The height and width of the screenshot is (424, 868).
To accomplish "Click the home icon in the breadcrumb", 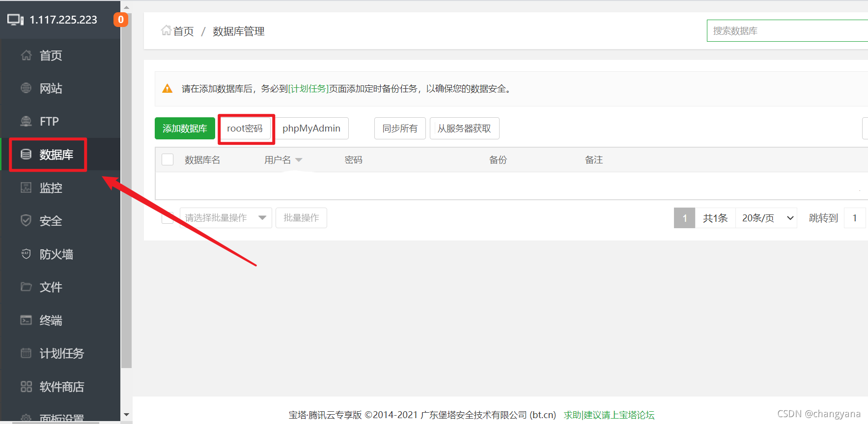I will pos(166,30).
